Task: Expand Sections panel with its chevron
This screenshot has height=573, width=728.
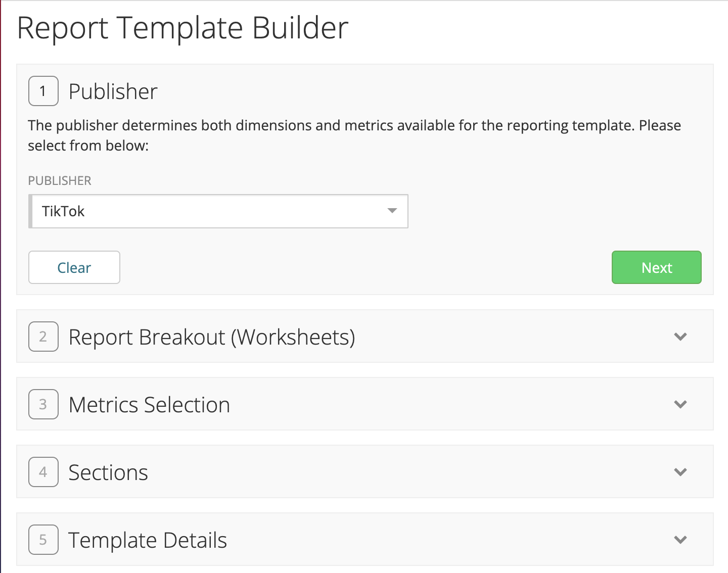Action: coord(680,472)
